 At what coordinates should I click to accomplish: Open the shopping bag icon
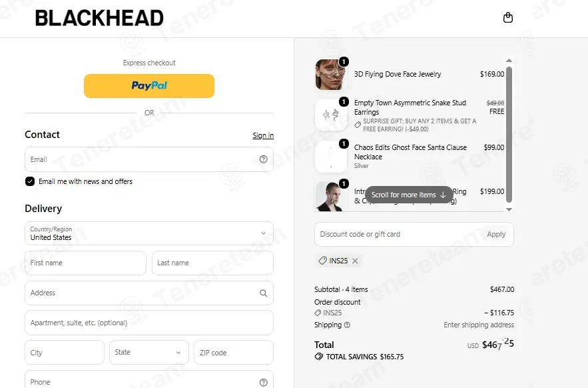(507, 17)
